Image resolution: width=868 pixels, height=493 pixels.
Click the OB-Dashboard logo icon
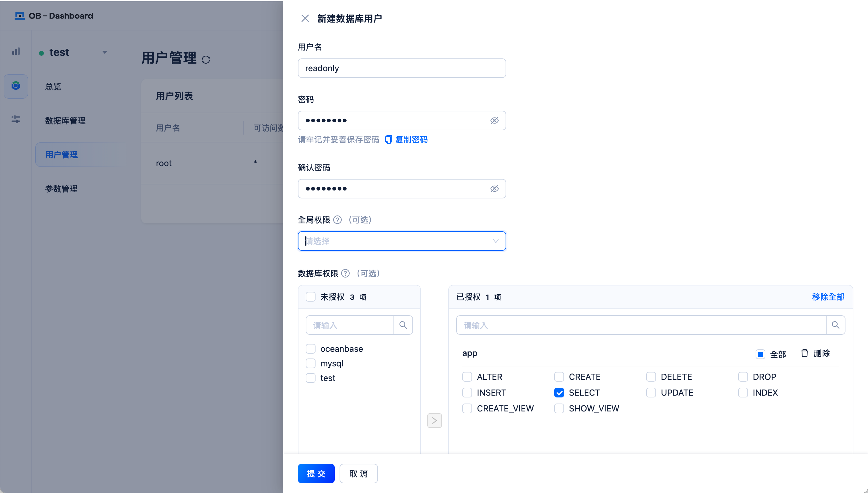point(20,16)
